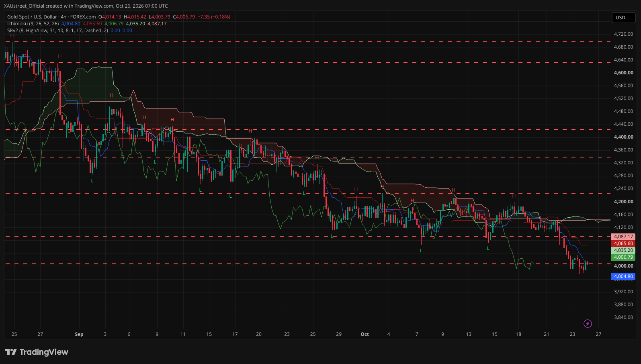Click the open value O4,014.13 in the legend
The height and width of the screenshot is (364, 641).
(x=110, y=17)
